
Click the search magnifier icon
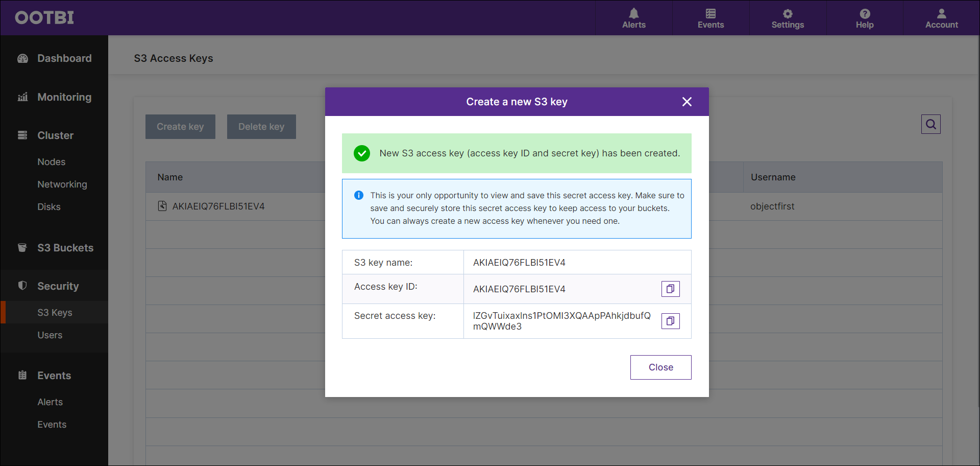click(x=930, y=124)
